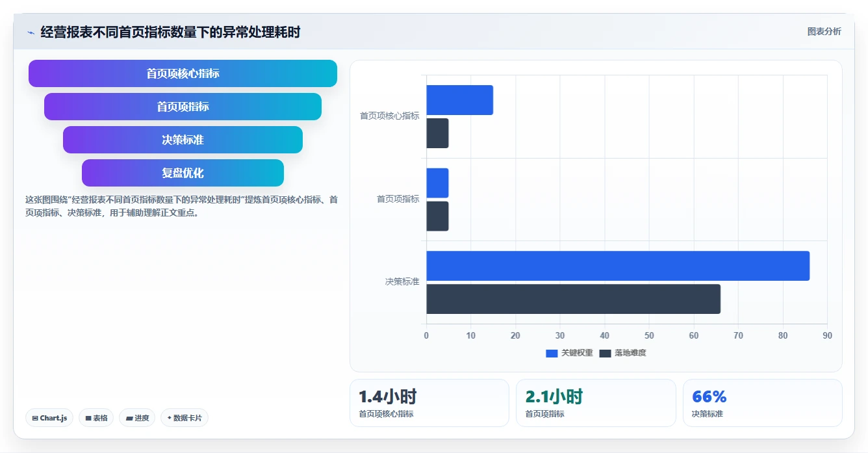868x453 pixels.
Task: Open the 1.4小时 首页项核心指标 data card
Action: (429, 403)
